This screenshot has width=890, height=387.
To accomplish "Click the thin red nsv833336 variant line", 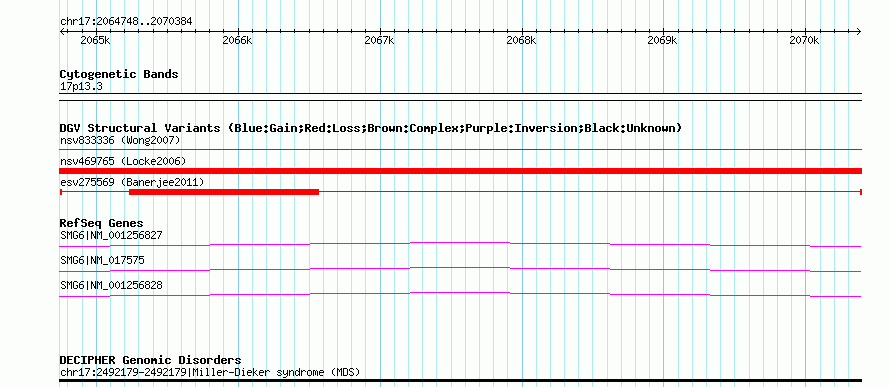I will point(461,149).
